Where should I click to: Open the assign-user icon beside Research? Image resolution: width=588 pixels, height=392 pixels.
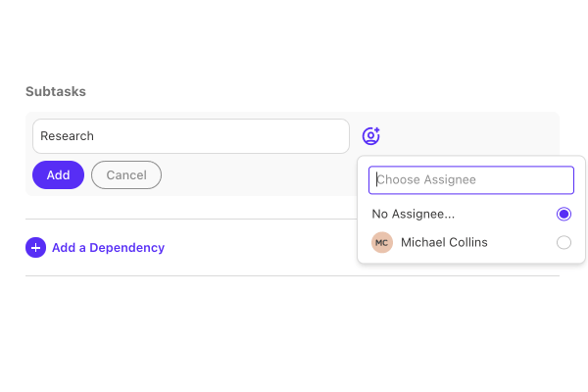point(370,136)
